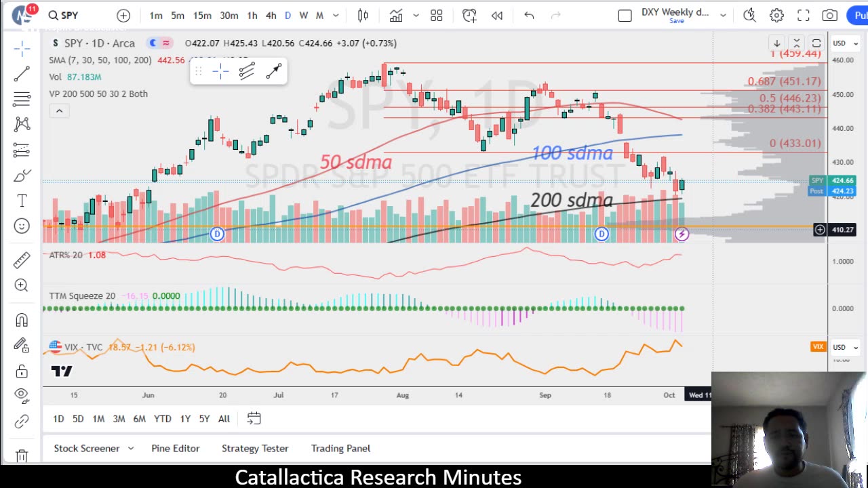Open the Fibonacci and Gann tools group

tap(22, 99)
